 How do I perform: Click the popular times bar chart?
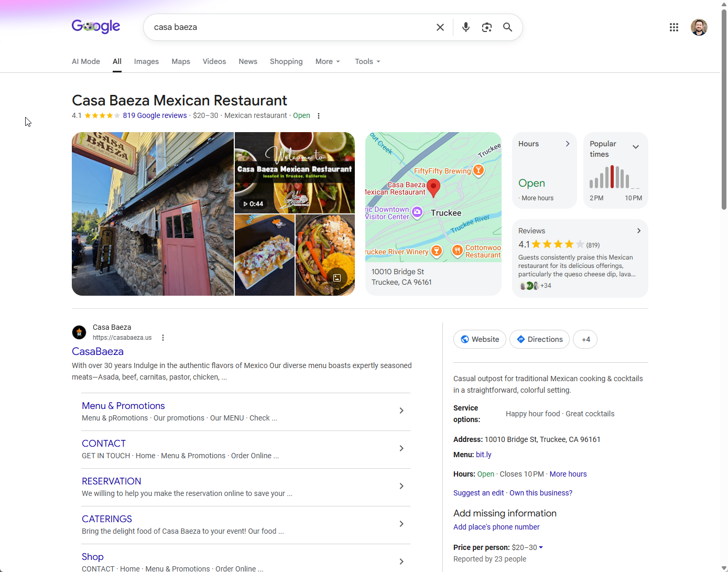click(x=614, y=177)
